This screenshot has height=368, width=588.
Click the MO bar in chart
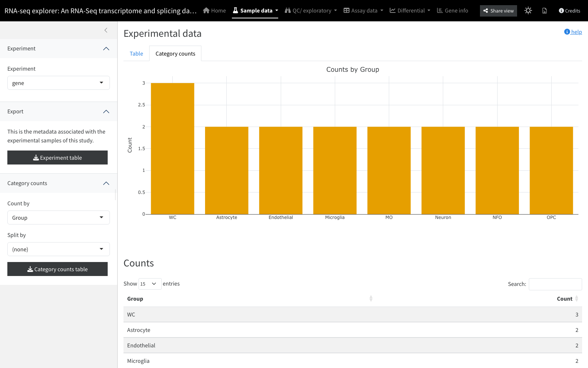coord(389,170)
